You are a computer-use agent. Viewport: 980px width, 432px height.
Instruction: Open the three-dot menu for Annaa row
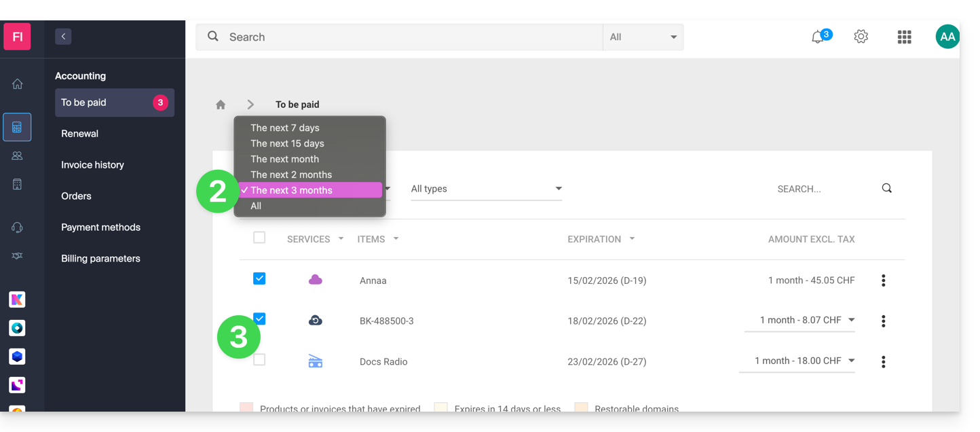point(883,281)
